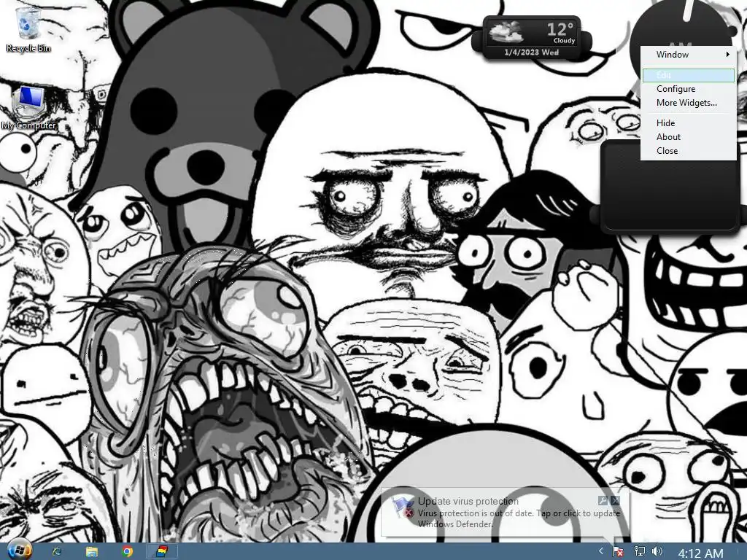Open the volume speaker icon in tray
The width and height of the screenshot is (747, 560).
click(x=657, y=551)
